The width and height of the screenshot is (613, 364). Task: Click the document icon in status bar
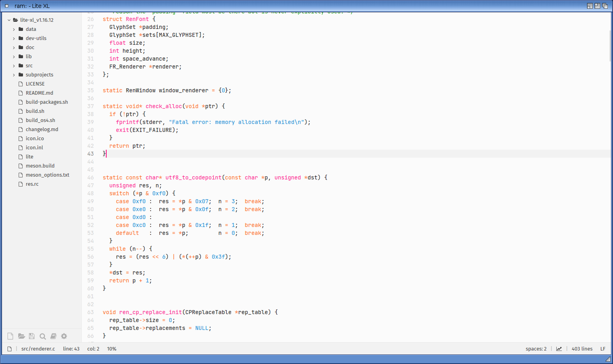tap(10, 349)
